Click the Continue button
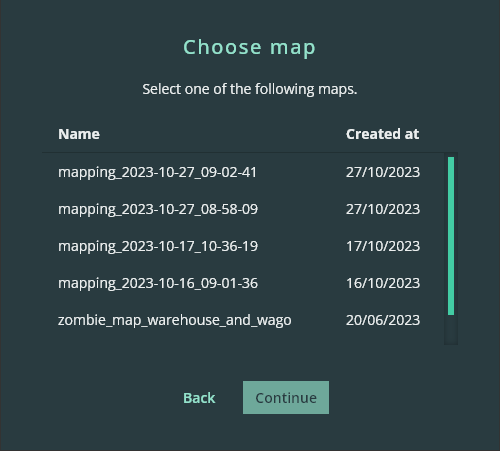 (x=286, y=398)
